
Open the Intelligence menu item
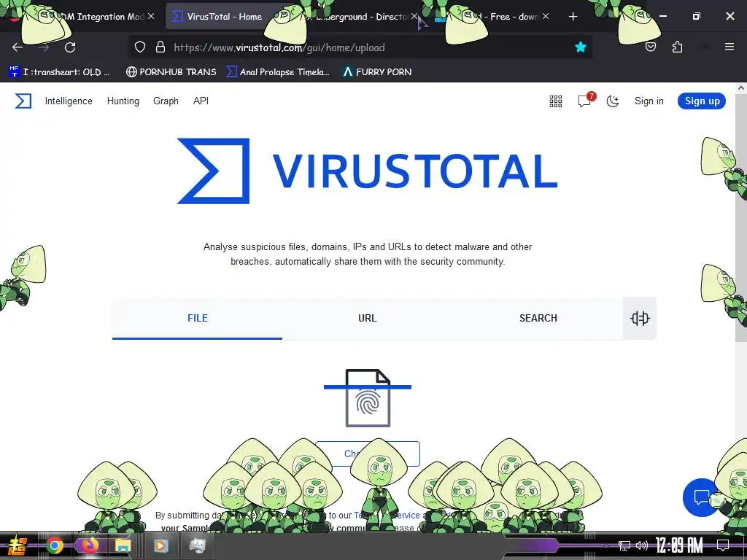(69, 101)
